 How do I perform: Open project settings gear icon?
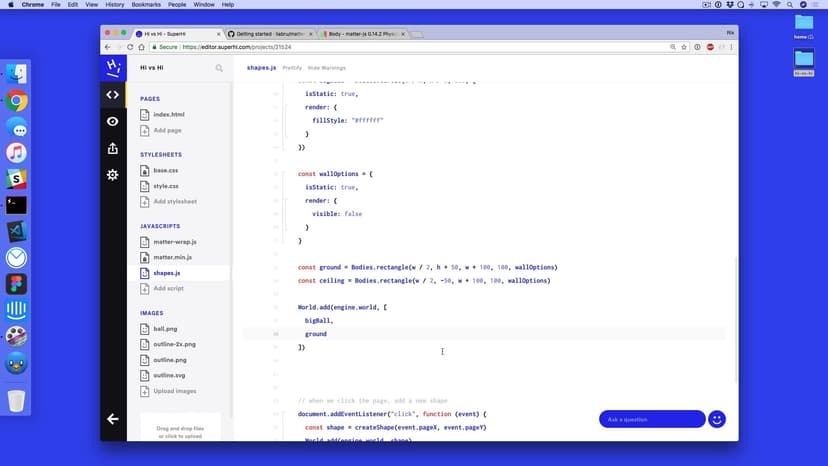click(112, 175)
